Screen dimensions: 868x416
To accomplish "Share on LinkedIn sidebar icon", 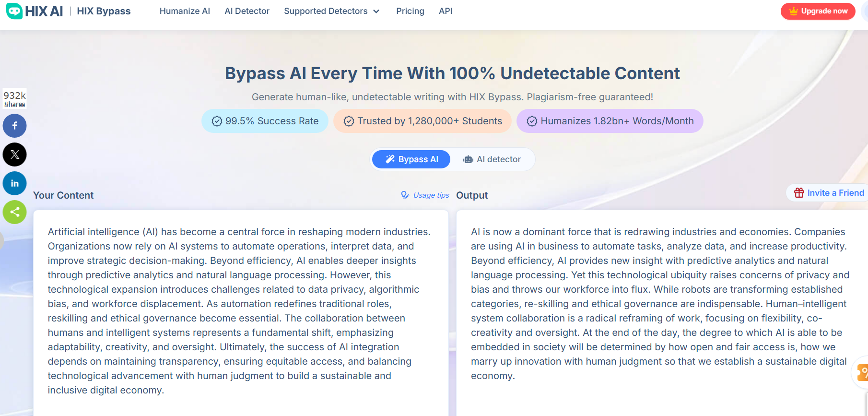I will tap(15, 183).
